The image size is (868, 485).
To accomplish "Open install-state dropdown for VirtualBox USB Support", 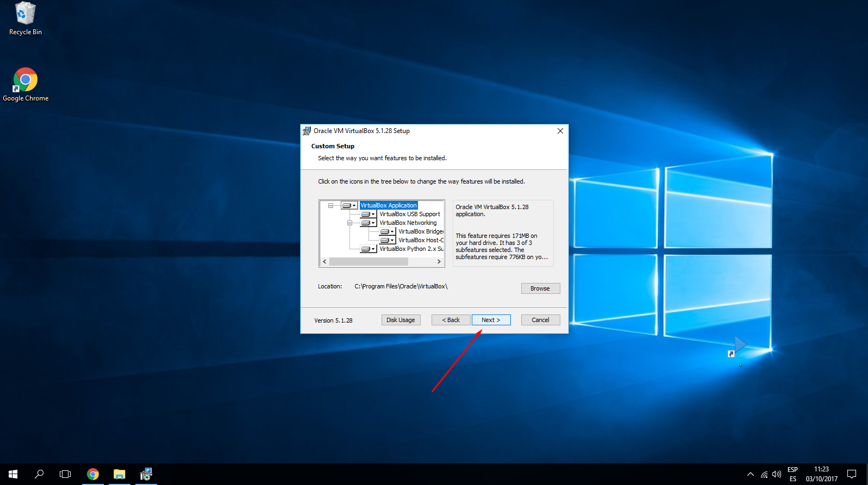I will click(368, 214).
